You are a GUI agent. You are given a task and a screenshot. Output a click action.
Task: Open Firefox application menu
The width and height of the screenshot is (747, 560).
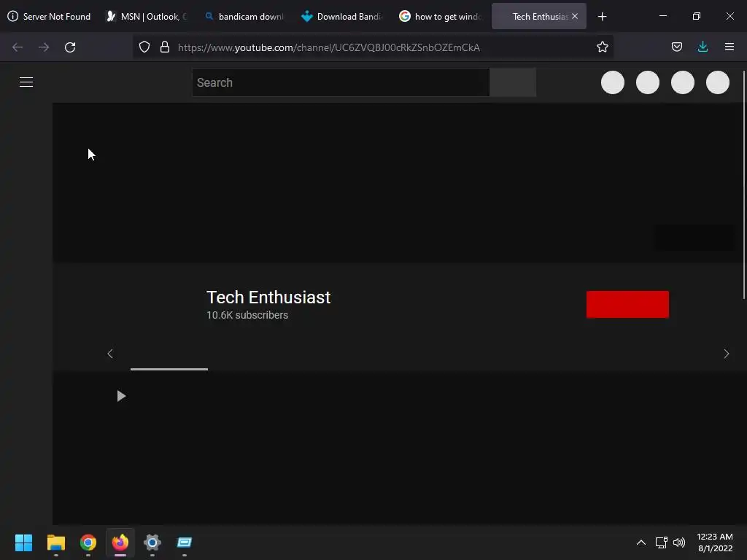(x=729, y=47)
